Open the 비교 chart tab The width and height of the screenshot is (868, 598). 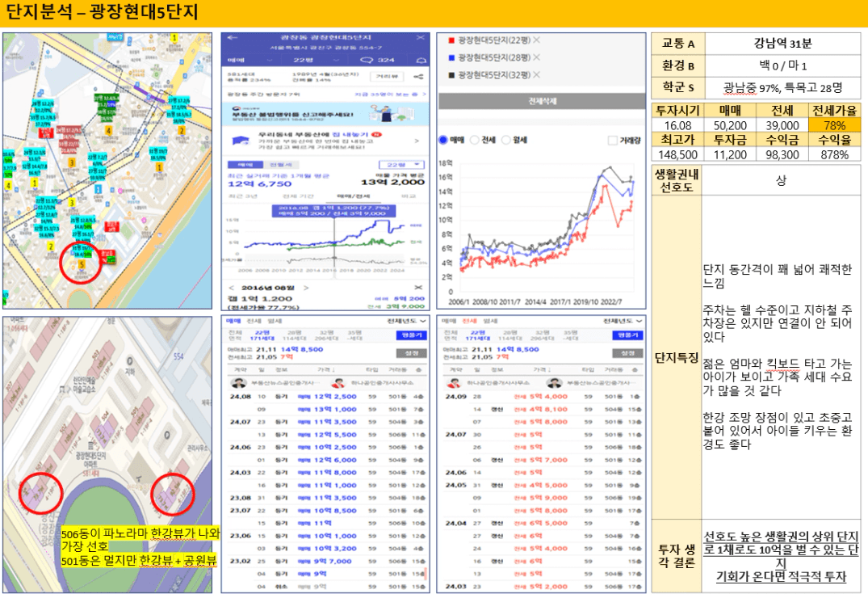click(408, 196)
